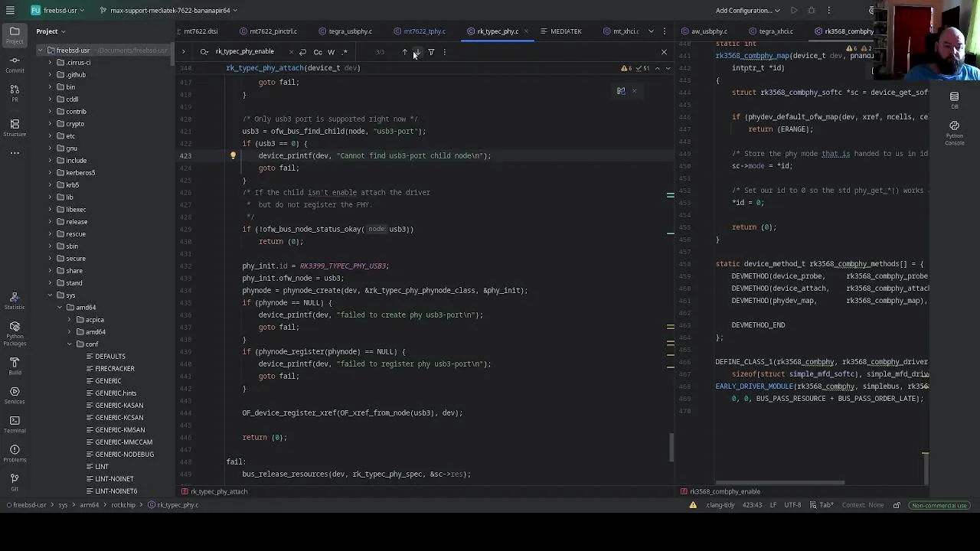Switch to tegra_usbphy.c tab
Screen dimensions: 980x551
tap(345, 31)
